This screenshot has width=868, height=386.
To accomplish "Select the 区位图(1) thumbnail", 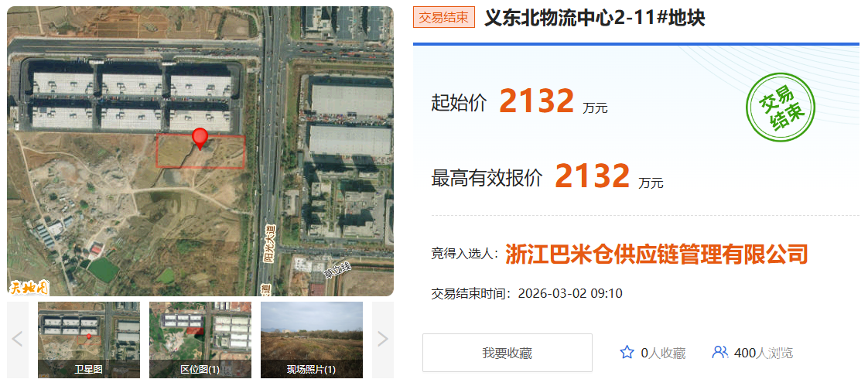I will [x=200, y=340].
